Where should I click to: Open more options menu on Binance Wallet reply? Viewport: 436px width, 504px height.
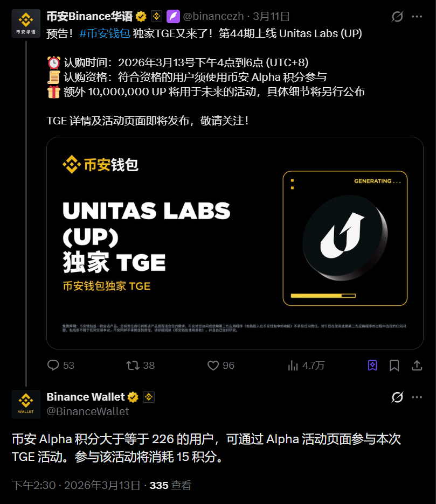(417, 397)
